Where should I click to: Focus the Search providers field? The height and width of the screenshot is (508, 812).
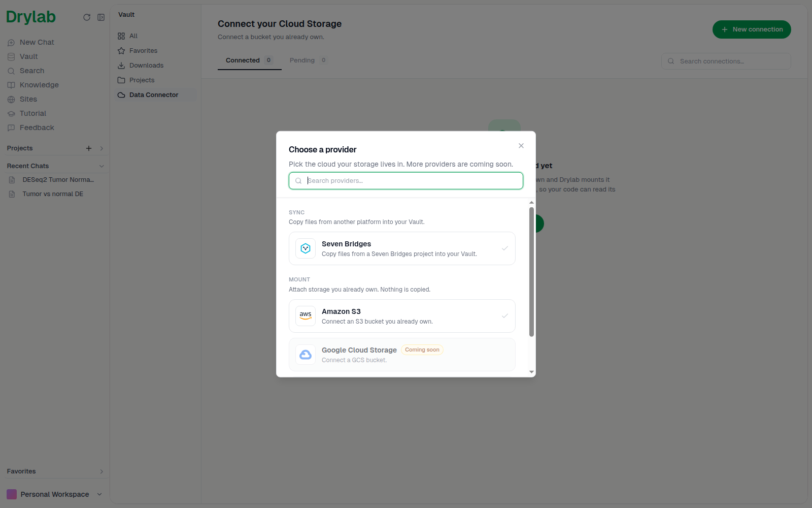tap(406, 181)
